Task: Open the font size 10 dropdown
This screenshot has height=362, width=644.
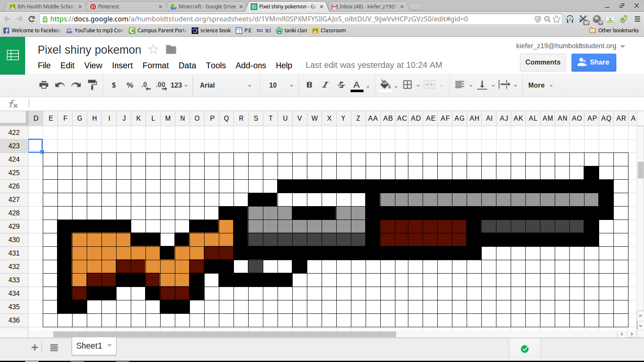Action: (x=280, y=85)
